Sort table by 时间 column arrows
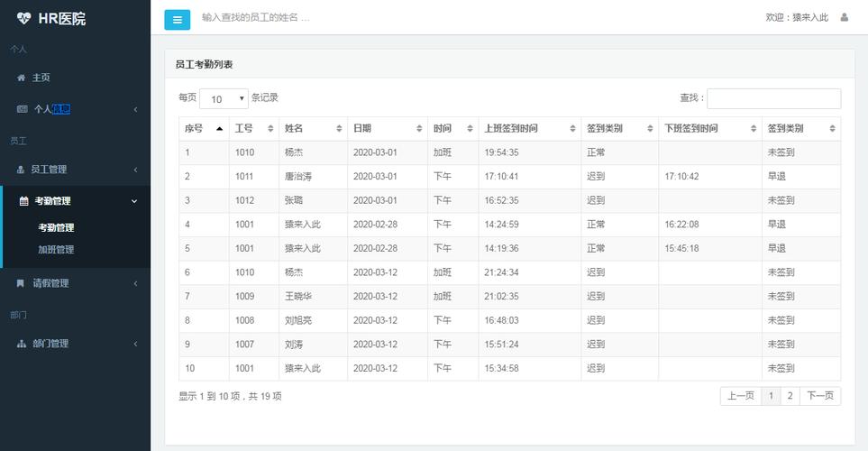 pos(470,129)
